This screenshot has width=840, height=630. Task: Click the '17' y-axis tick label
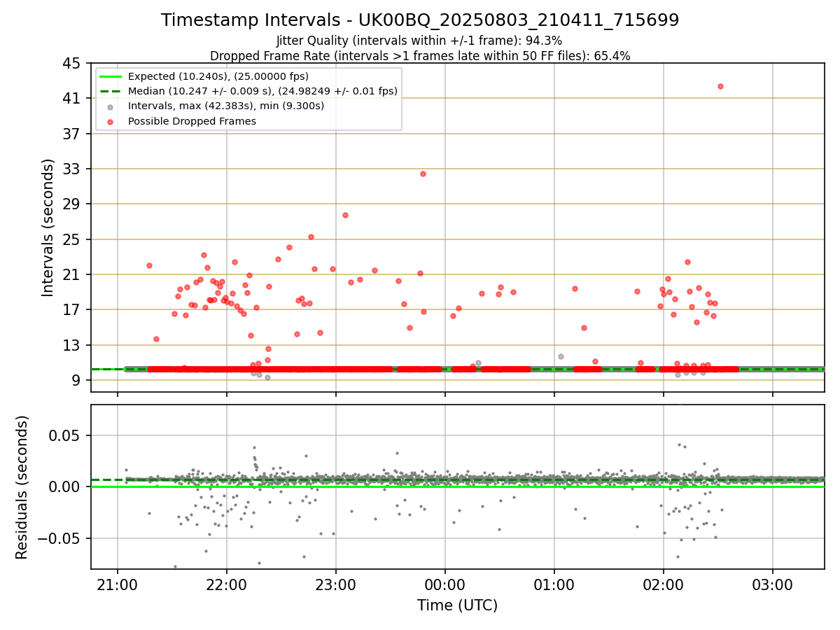point(71,310)
